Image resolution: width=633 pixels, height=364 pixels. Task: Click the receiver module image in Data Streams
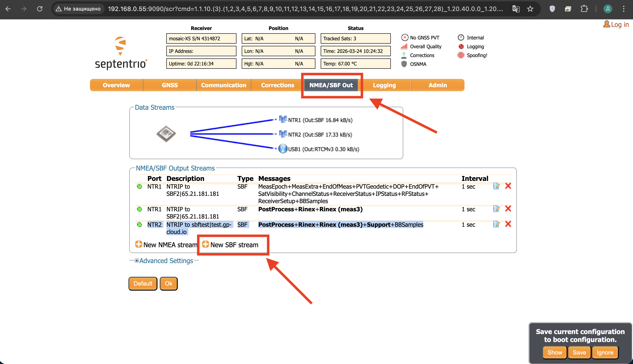coord(166,134)
